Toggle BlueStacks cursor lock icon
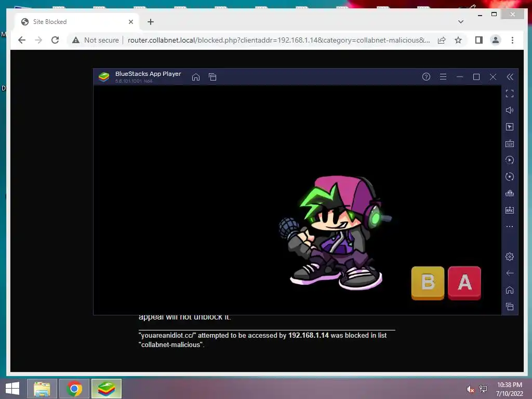The width and height of the screenshot is (532, 399). [510, 127]
